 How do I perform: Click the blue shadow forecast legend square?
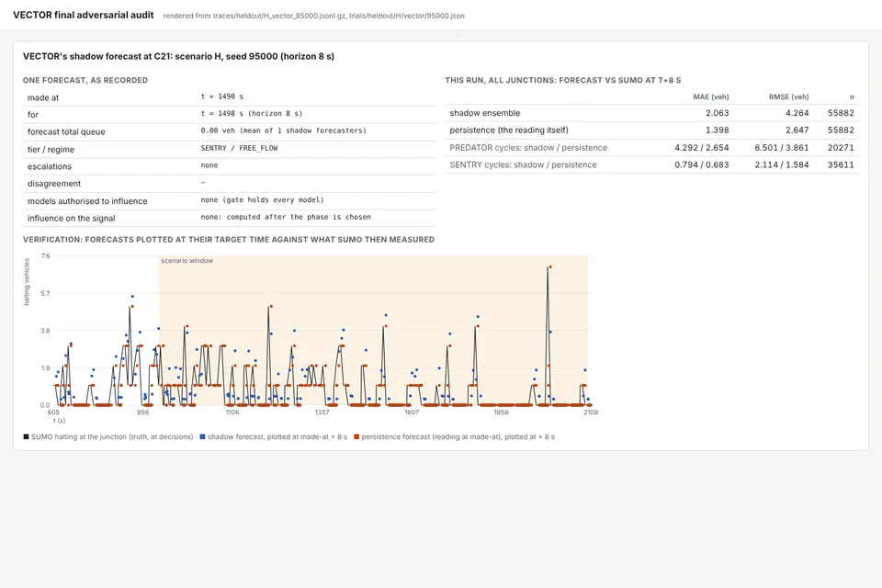coord(202,436)
